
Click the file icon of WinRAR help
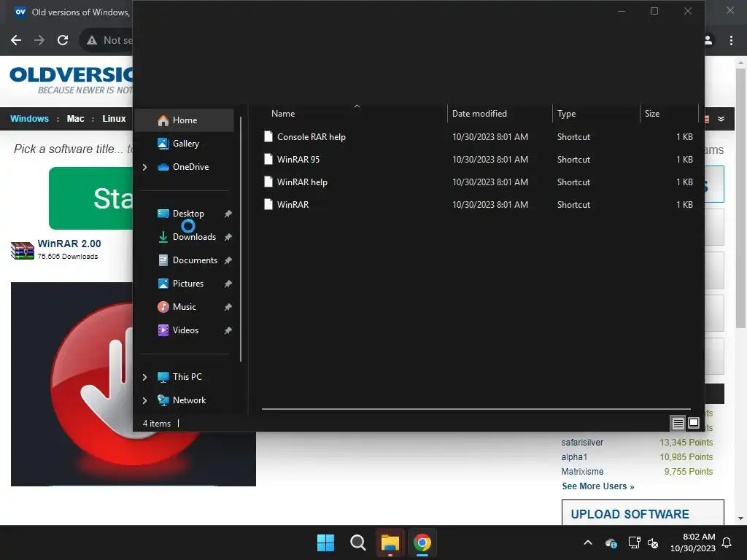click(268, 182)
